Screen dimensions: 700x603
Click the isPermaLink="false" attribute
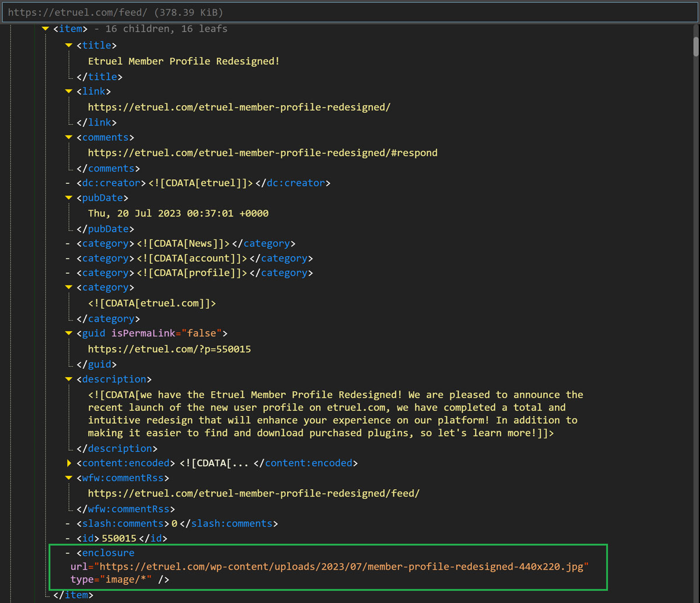(x=166, y=334)
